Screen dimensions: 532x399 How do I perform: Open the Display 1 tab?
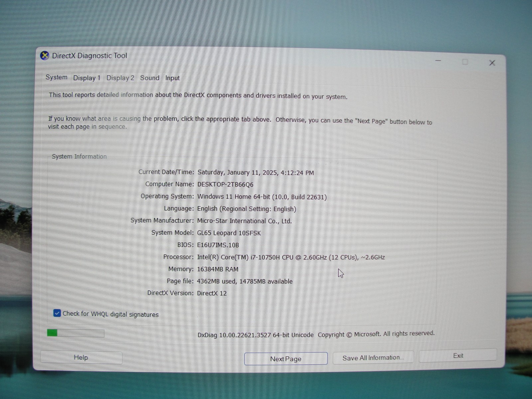[86, 78]
